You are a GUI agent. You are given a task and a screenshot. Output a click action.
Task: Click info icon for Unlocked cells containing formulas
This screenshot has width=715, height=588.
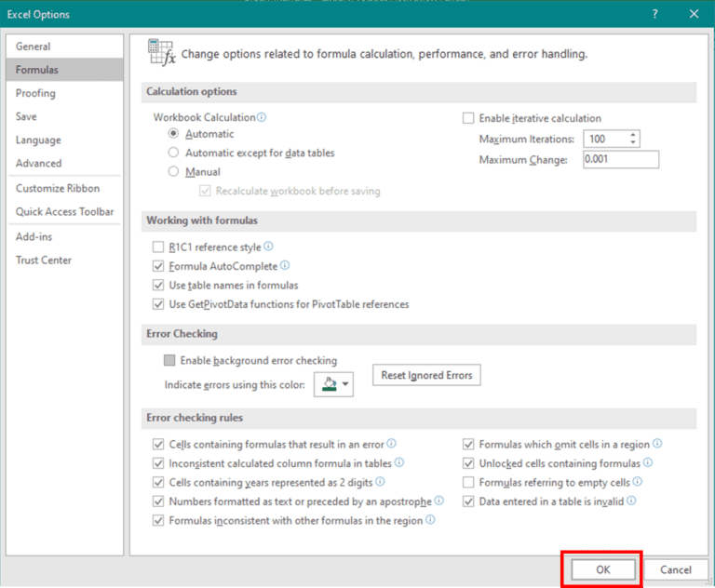tap(648, 462)
